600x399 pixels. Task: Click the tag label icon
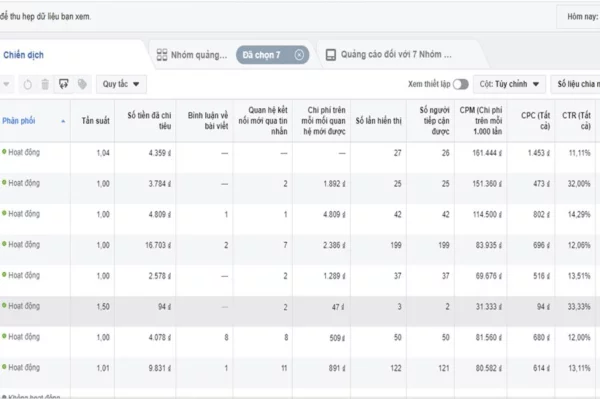(82, 84)
